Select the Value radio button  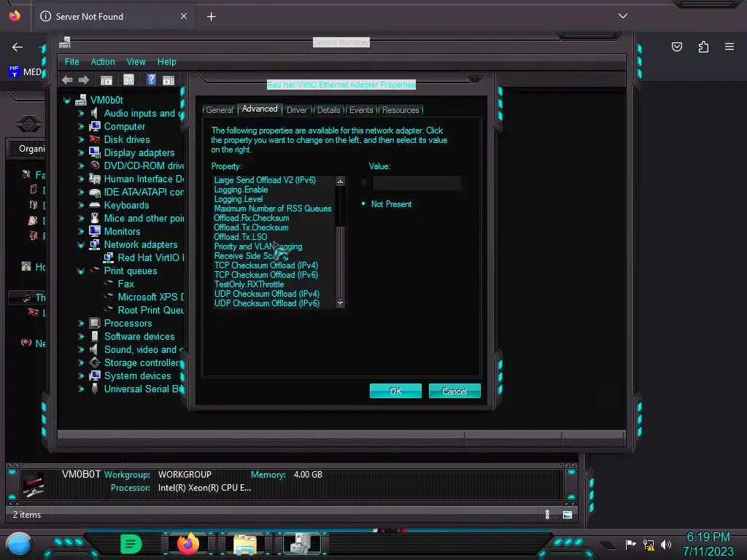(363, 182)
